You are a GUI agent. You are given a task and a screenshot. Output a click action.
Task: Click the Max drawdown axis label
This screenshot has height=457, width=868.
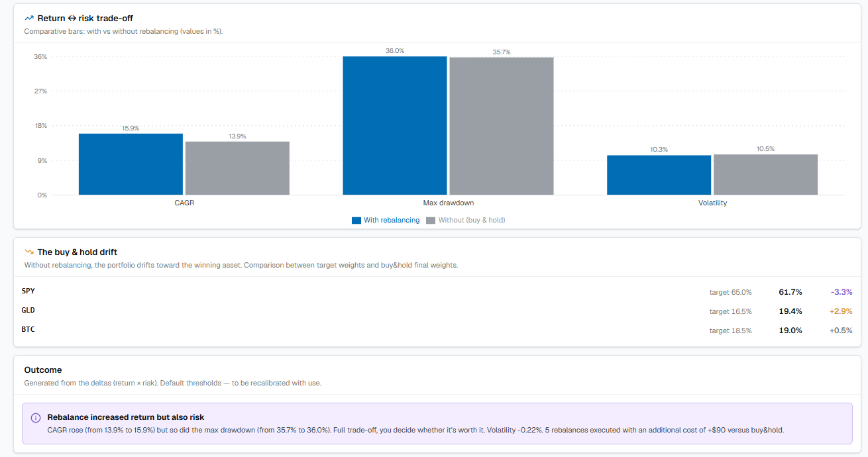[x=449, y=203]
